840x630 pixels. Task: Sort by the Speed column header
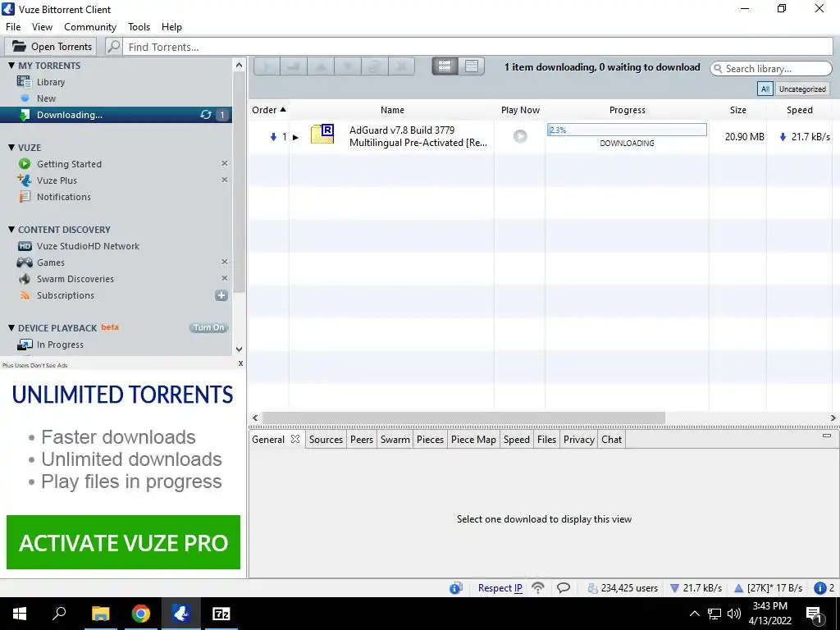799,110
